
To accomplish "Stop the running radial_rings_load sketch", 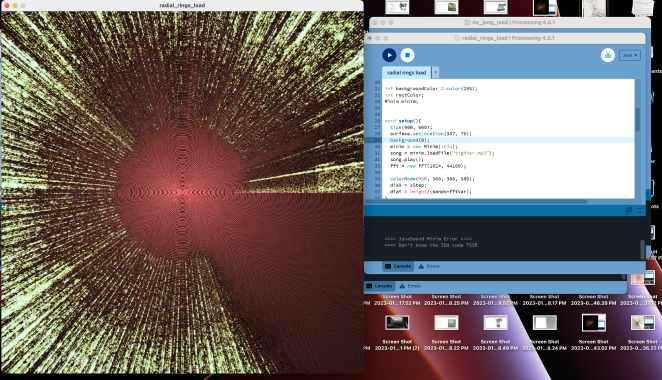I will click(407, 55).
